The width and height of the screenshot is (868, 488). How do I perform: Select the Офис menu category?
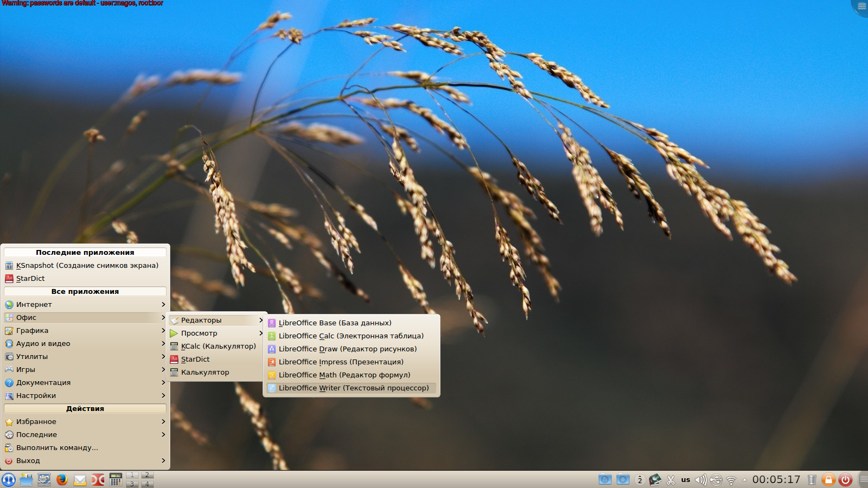point(85,318)
